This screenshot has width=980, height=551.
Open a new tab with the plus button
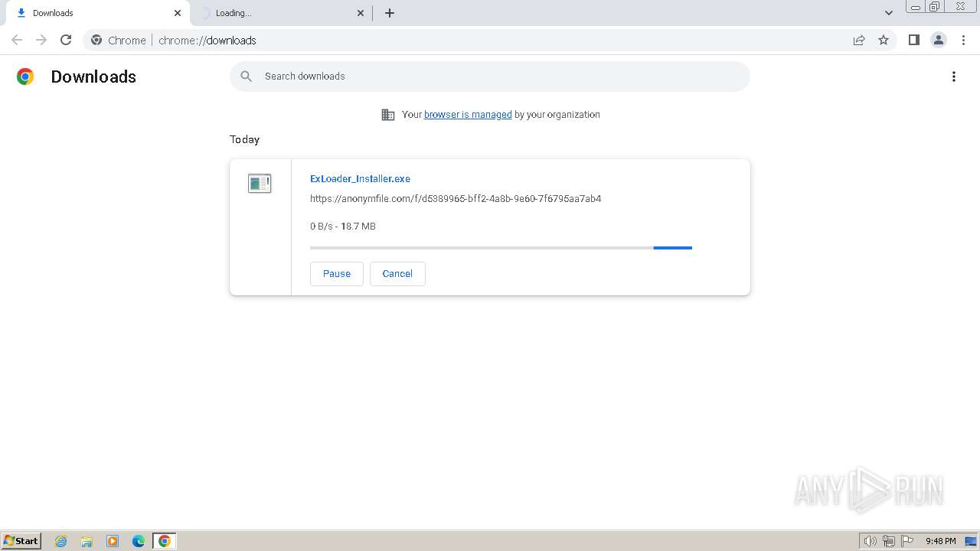click(390, 13)
